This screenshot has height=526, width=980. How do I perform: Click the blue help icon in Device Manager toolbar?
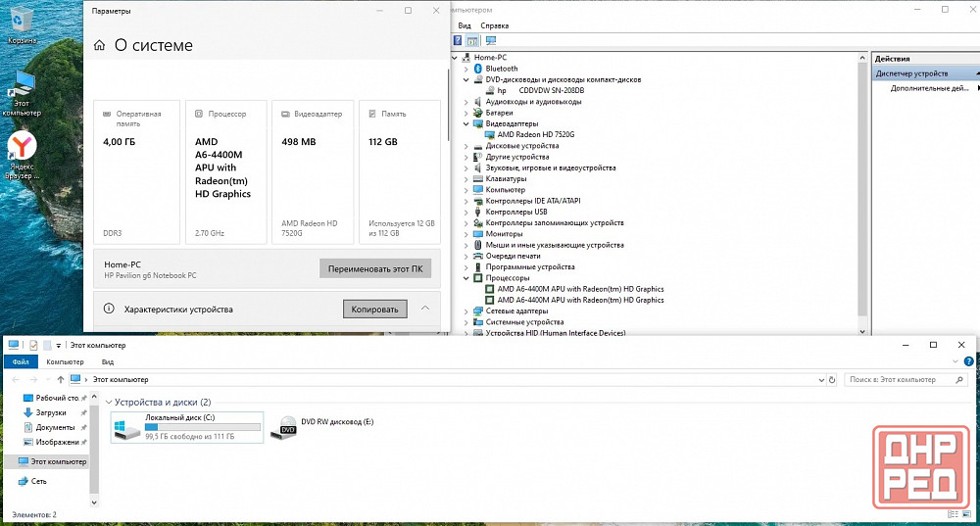point(458,41)
